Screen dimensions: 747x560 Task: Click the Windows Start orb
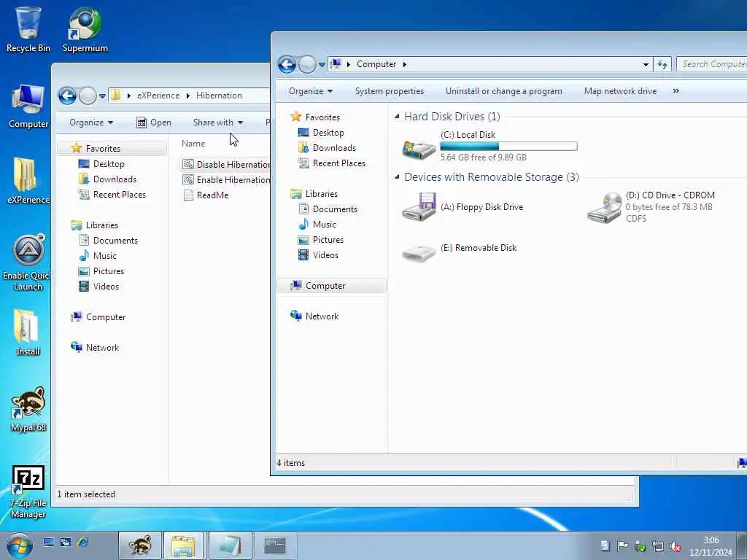pos(20,545)
